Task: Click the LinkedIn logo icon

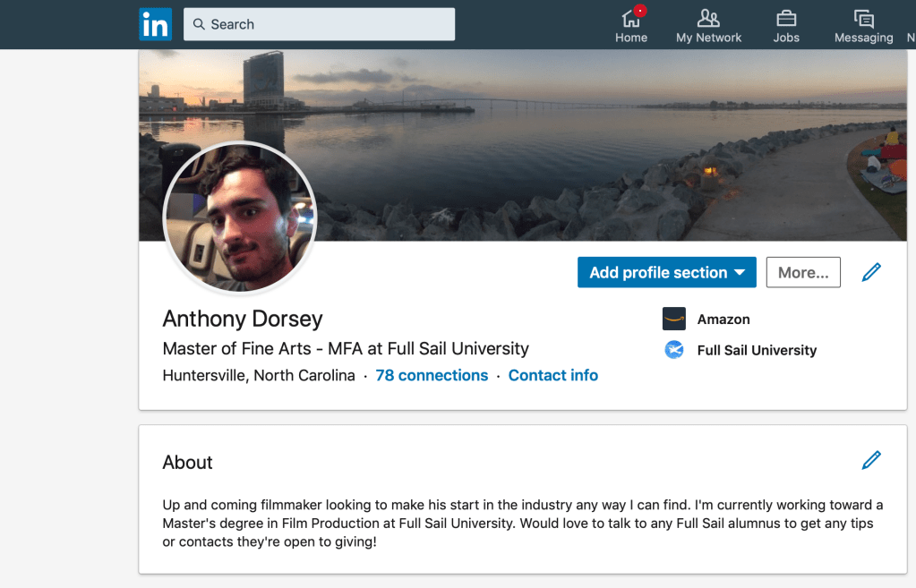Action: tap(155, 24)
